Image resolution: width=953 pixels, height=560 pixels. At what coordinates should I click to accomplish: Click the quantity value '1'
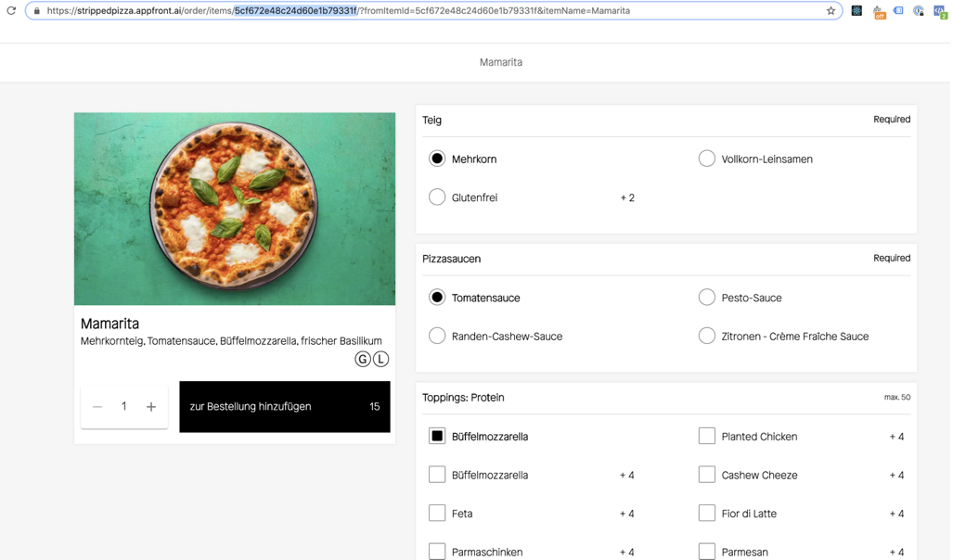[124, 406]
